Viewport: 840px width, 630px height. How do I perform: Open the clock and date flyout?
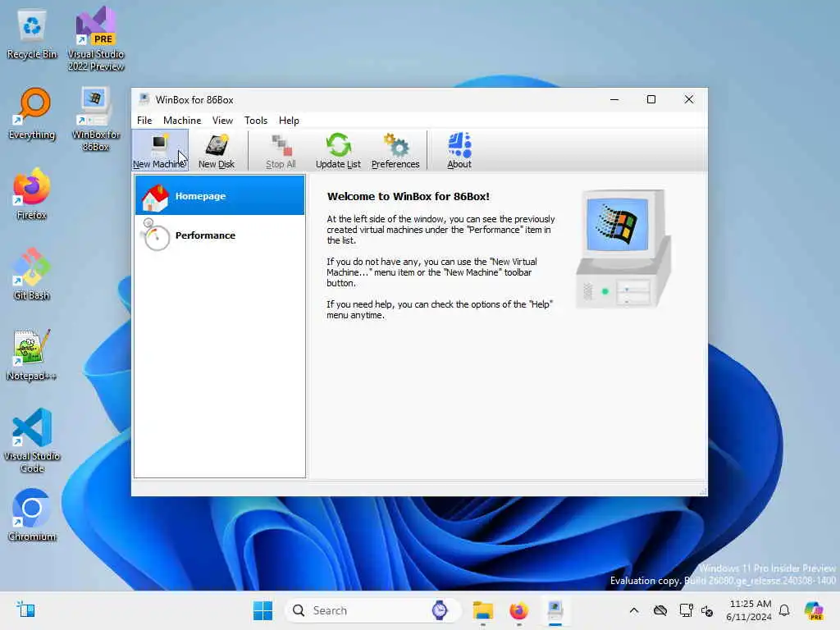click(749, 610)
